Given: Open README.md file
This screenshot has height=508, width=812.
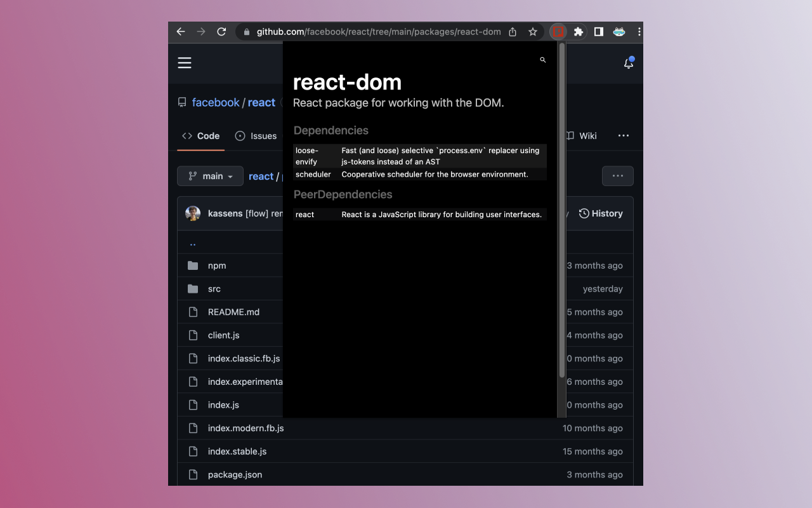Looking at the screenshot, I should pyautogui.click(x=233, y=312).
